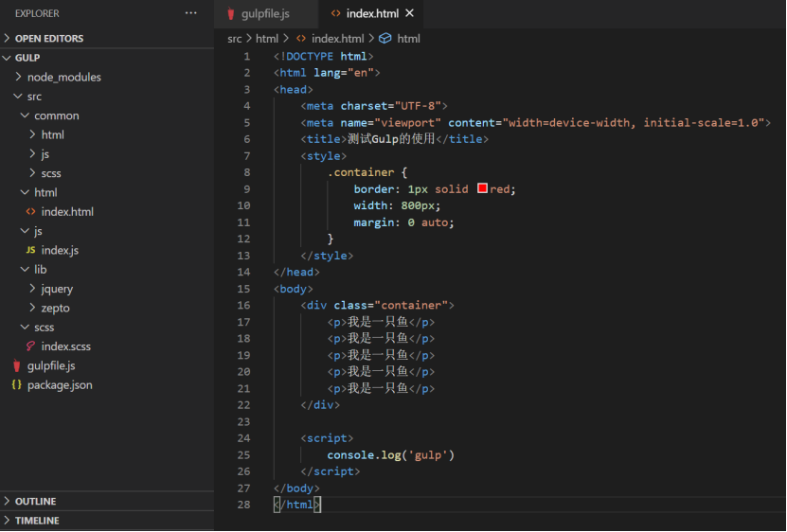Collapse the common folder
The image size is (787, 532).
107,115
